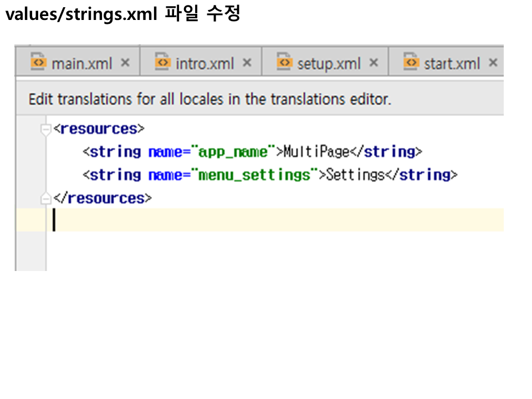Select the setup.xml tab label
The height and width of the screenshot is (399, 532).
(x=329, y=64)
